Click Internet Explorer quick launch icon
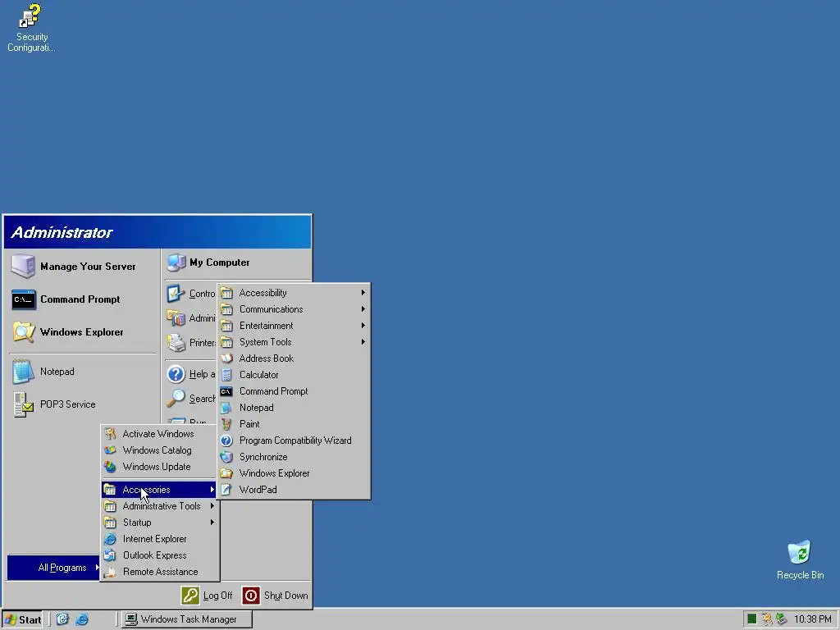The height and width of the screenshot is (630, 840). 82,619
